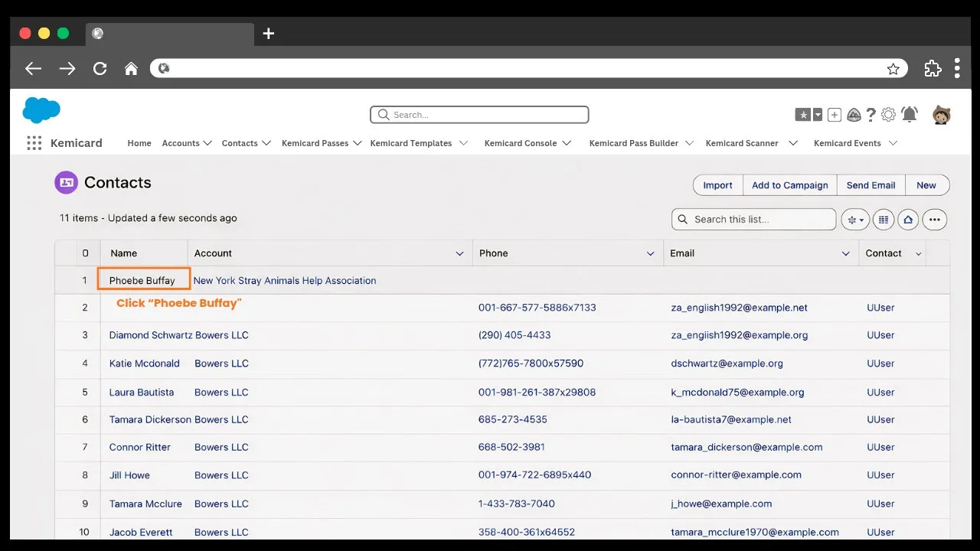
Task: Open the Accounts nav tab
Action: pos(181,143)
